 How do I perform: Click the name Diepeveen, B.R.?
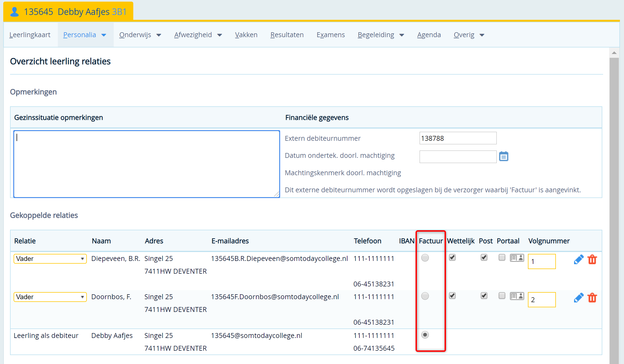tap(116, 258)
